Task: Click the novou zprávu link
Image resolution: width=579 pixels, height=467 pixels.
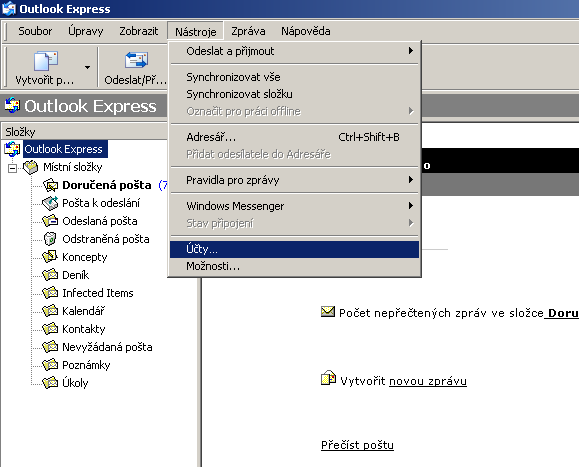Action: (428, 381)
